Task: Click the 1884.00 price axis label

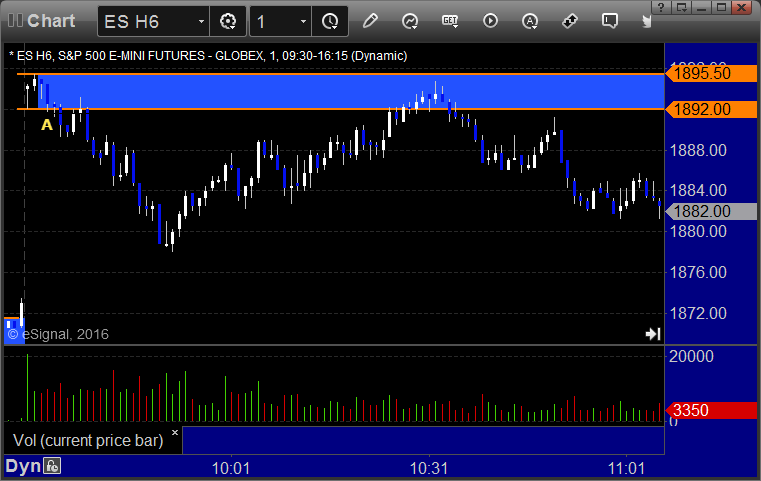Action: click(x=698, y=190)
